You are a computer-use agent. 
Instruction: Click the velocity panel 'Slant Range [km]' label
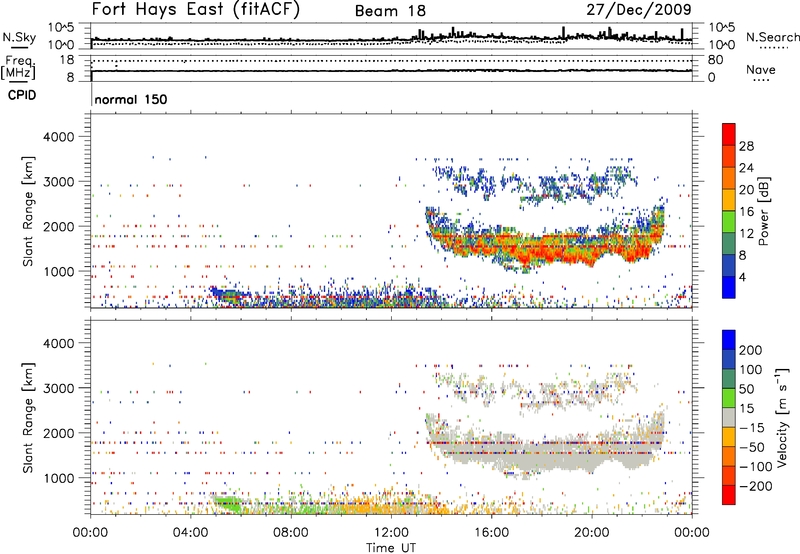pyautogui.click(x=28, y=417)
